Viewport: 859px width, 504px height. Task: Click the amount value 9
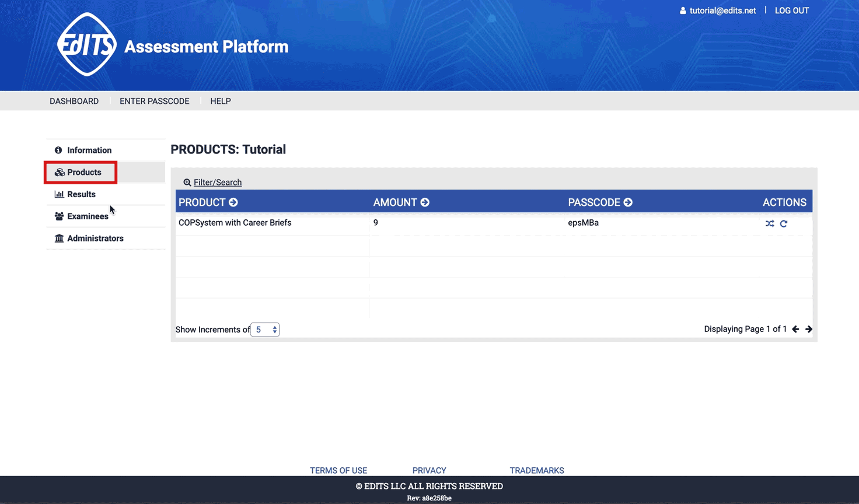[376, 223]
